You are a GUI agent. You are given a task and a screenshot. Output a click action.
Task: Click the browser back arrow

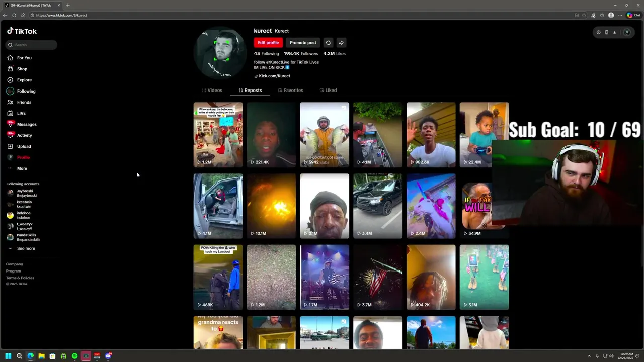coord(5,15)
